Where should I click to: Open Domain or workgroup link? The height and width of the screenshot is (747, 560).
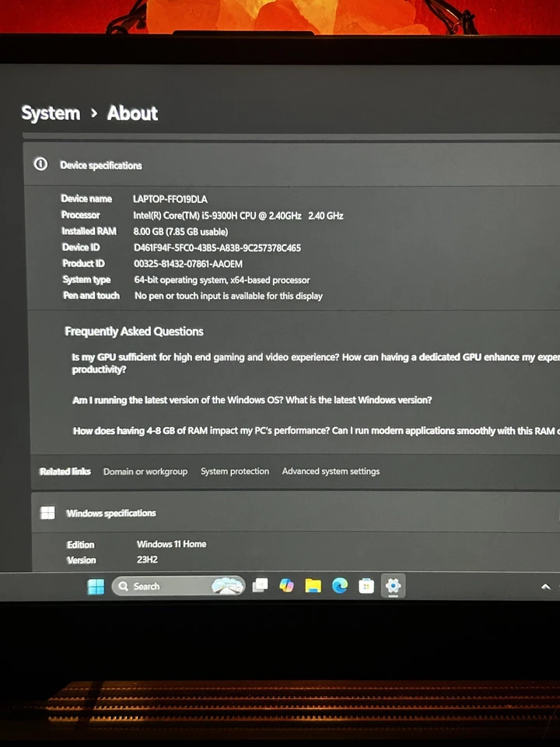[x=145, y=472]
